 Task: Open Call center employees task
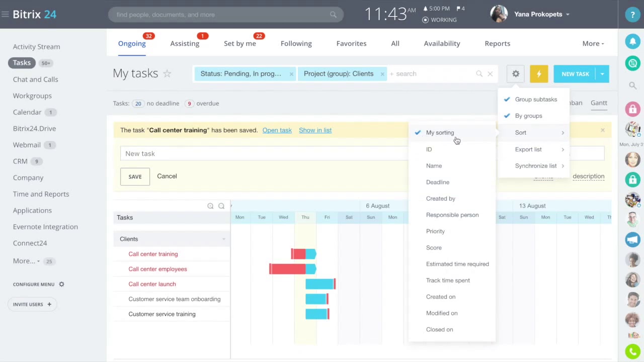(157, 269)
